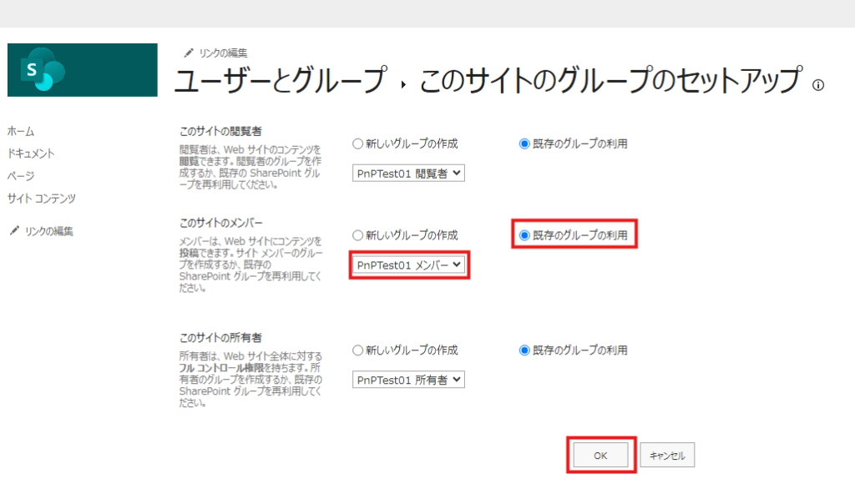This screenshot has width=855, height=504.
Task: Click the pencil icon beside the top リンクの編集
Action: (189, 53)
